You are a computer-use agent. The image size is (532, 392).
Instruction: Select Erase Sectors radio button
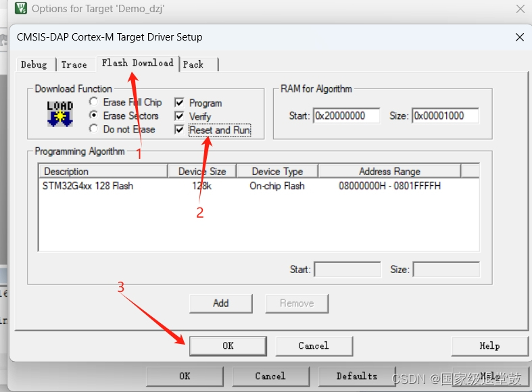tap(94, 116)
